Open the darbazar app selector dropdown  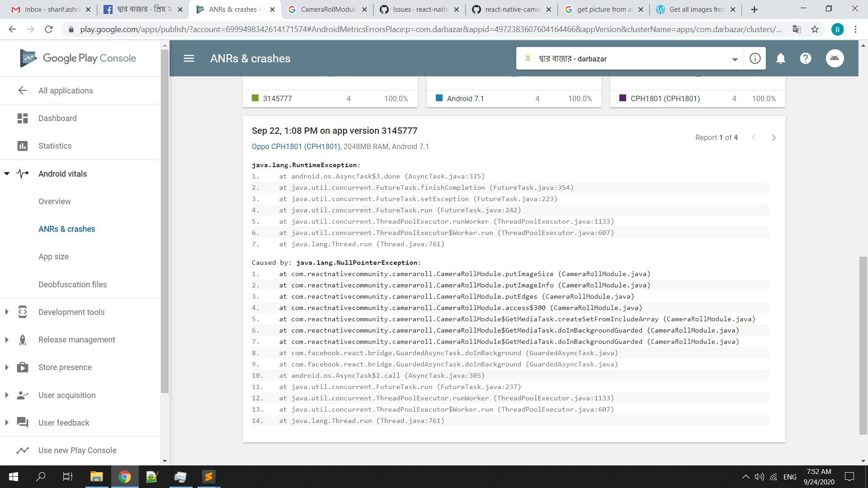pyautogui.click(x=734, y=59)
